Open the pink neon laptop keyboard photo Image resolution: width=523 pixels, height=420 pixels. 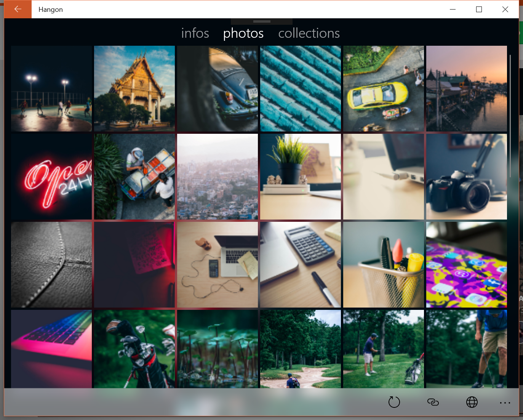(51, 349)
